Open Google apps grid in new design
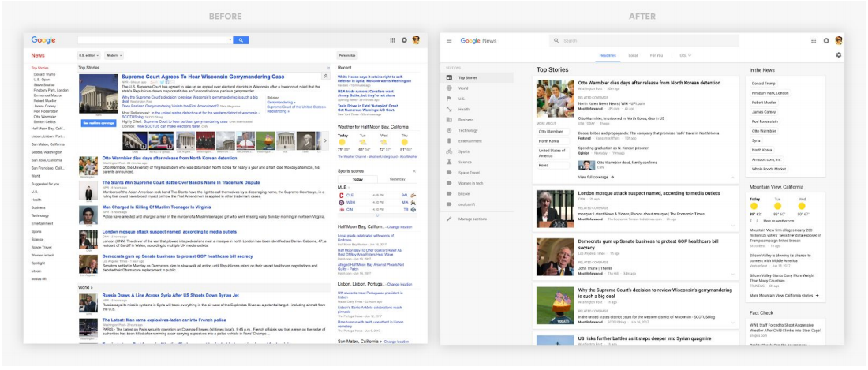868x370 pixels. tap(814, 40)
